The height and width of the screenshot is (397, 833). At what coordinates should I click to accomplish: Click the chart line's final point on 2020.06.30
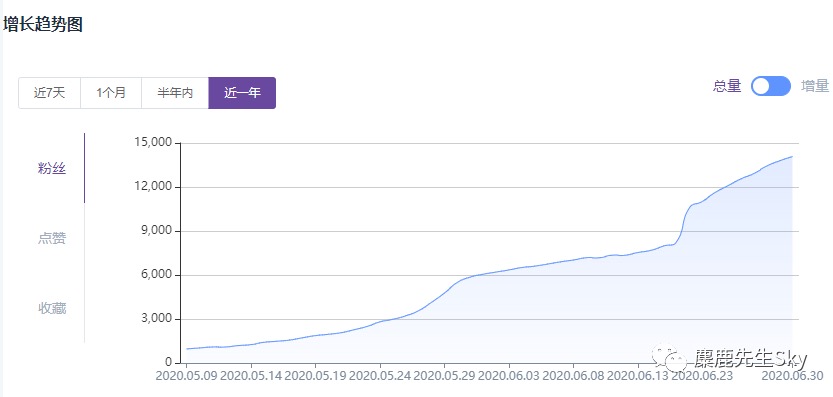tap(792, 156)
